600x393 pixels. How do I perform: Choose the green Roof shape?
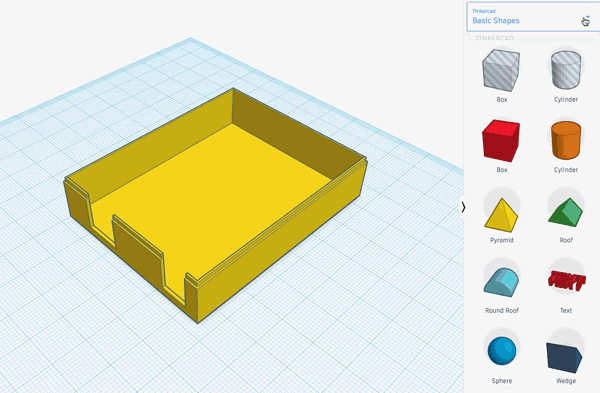(566, 213)
